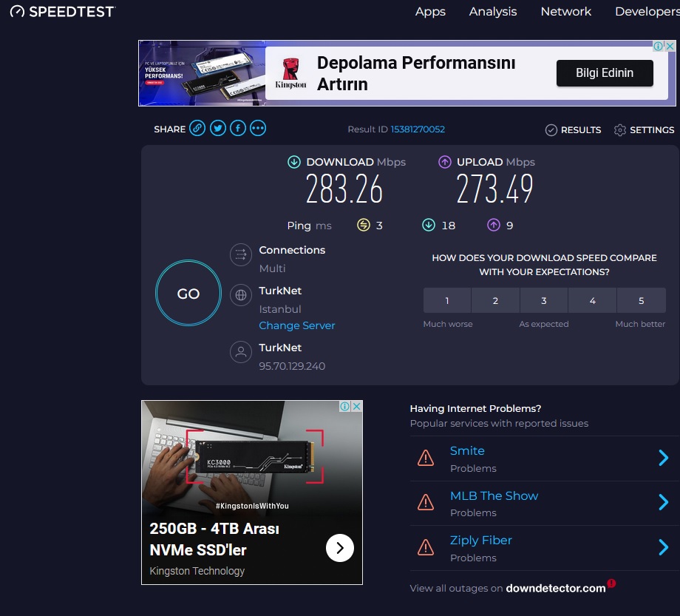The height and width of the screenshot is (616, 680).
Task: Open the Network menu
Action: pos(566,12)
